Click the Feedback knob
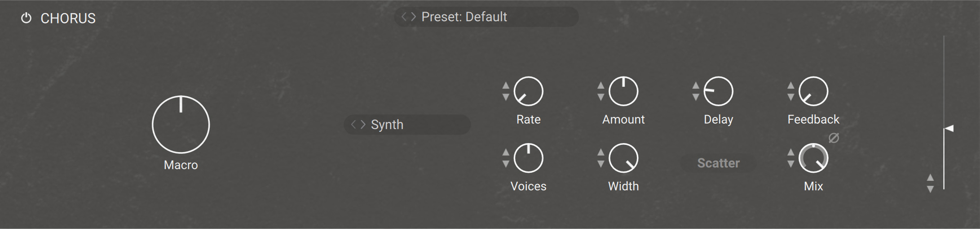Screen dimensions: 980x229 813,91
